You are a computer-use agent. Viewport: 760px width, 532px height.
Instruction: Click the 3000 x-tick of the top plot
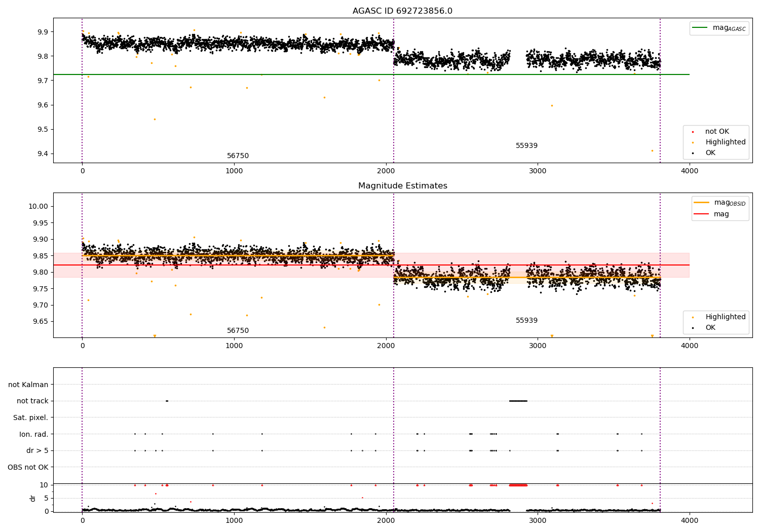point(538,171)
